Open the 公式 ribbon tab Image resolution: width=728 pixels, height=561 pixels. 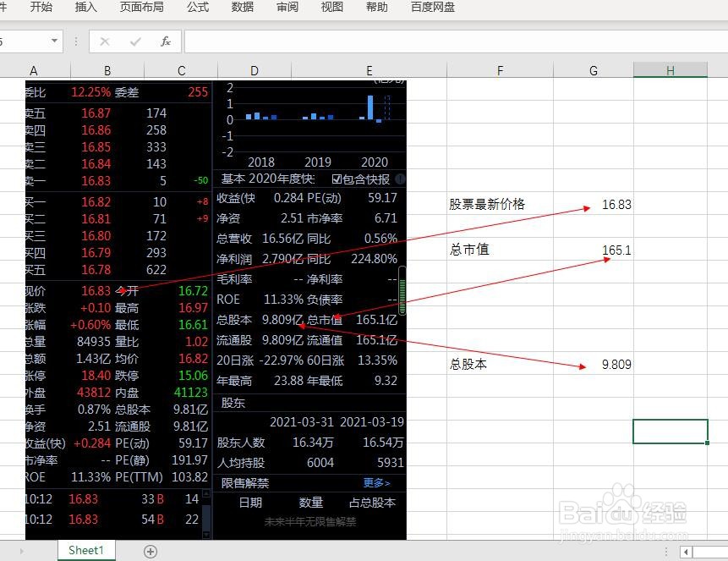click(x=198, y=7)
